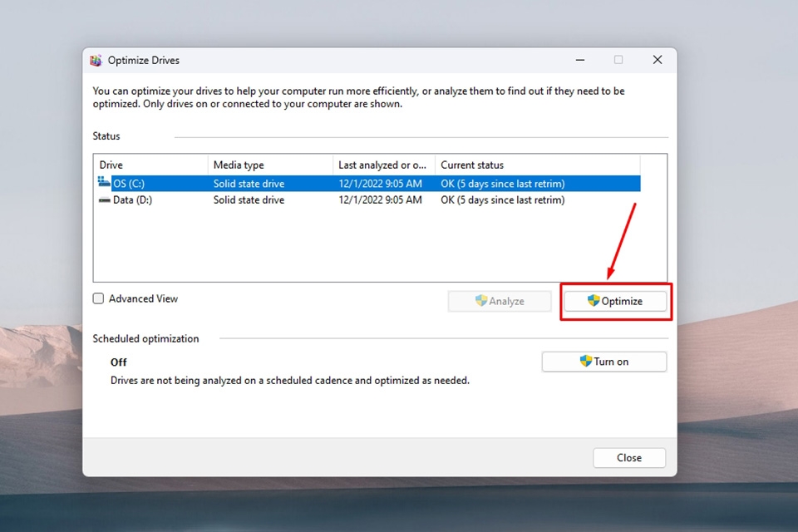This screenshot has height=532, width=798.
Task: Enable the Advanced View checkbox
Action: pyautogui.click(x=98, y=298)
